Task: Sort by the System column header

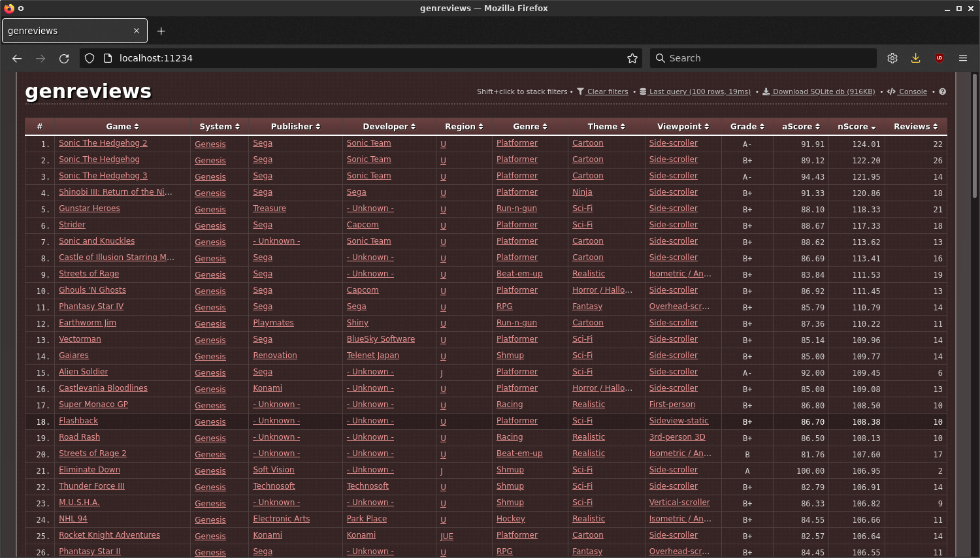Action: point(220,127)
